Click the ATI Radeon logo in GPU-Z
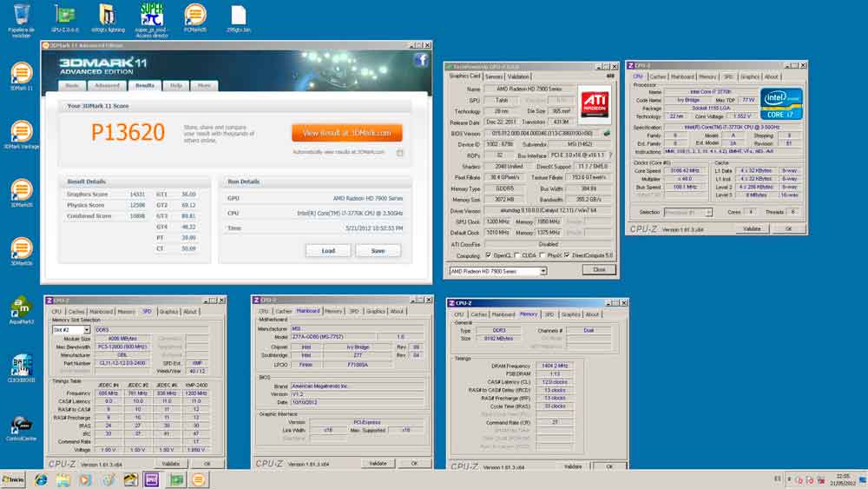Screen dimensions: 868x489 point(594,103)
